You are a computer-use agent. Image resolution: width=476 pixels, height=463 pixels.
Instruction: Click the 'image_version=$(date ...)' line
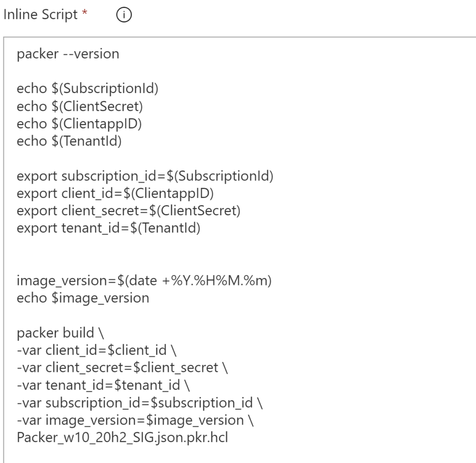[144, 281]
